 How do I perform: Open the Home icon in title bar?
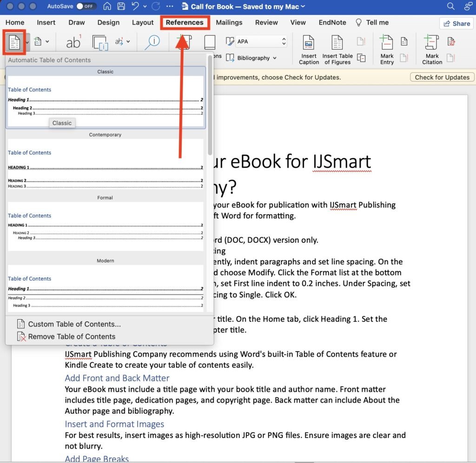tap(107, 7)
